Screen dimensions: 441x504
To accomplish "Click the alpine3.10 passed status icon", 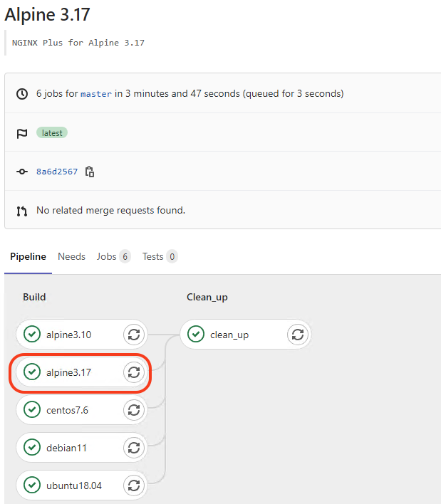I will [32, 335].
